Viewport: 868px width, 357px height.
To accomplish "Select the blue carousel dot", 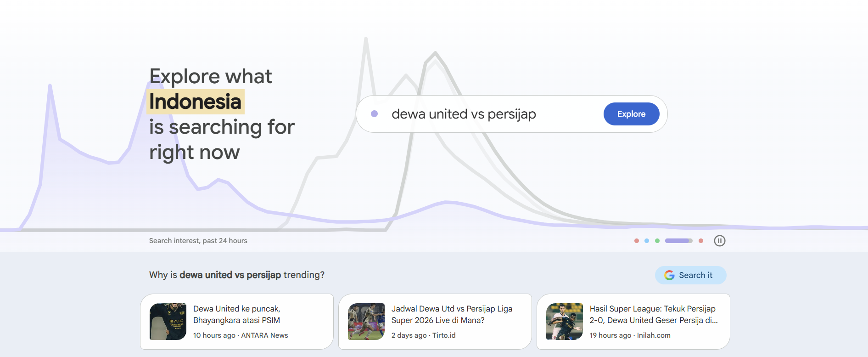I will [x=647, y=241].
